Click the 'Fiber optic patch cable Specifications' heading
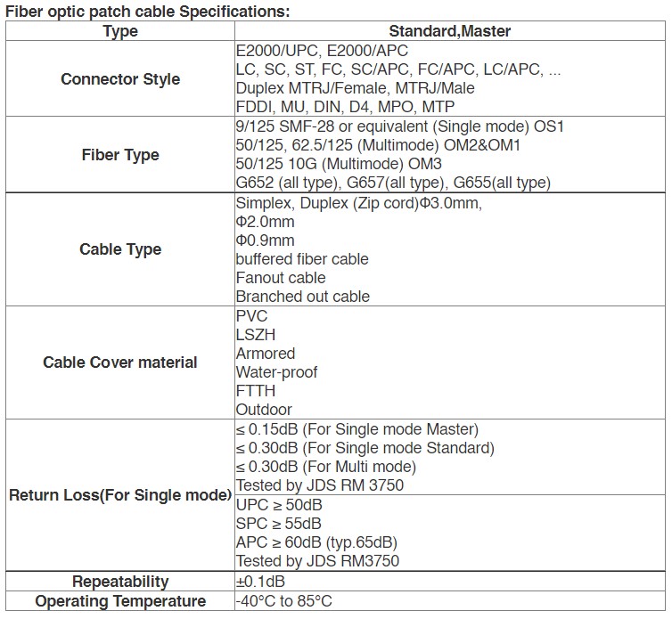The width and height of the screenshot is (672, 619). 147,11
